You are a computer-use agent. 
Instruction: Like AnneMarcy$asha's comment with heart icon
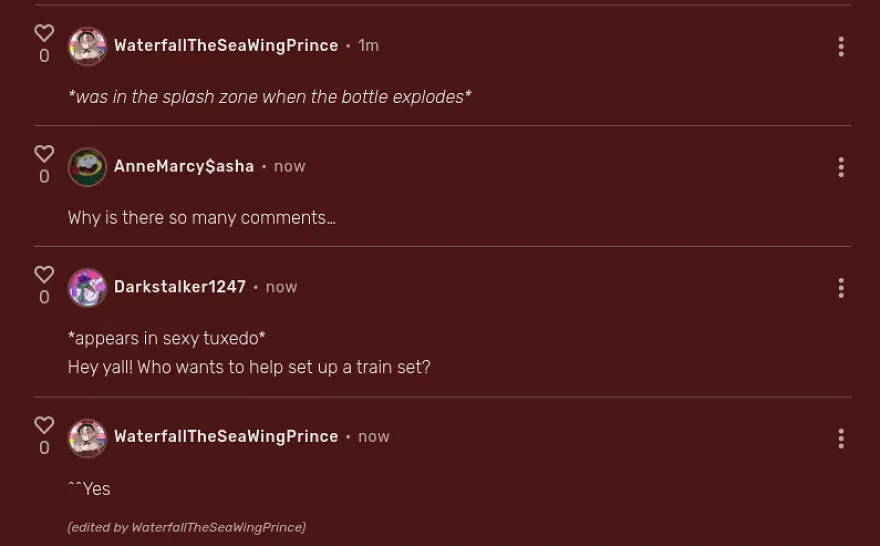pyautogui.click(x=44, y=154)
